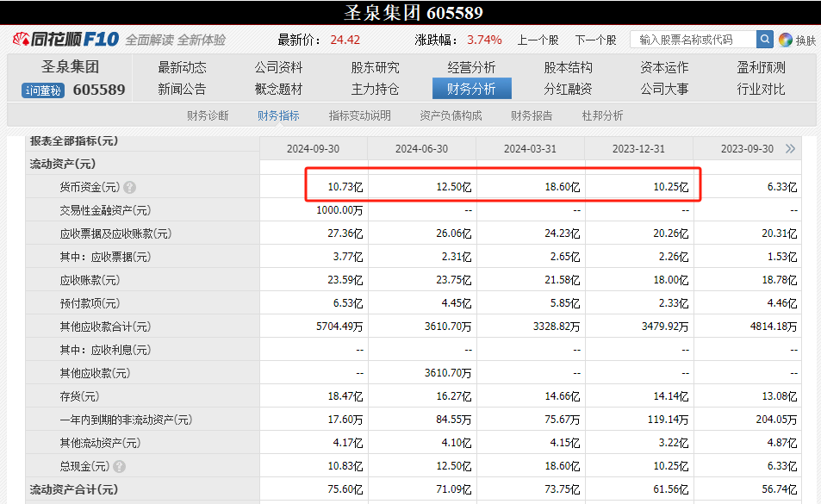Select the 财务分析 tab
Screen dimensions: 821x504
tap(472, 89)
